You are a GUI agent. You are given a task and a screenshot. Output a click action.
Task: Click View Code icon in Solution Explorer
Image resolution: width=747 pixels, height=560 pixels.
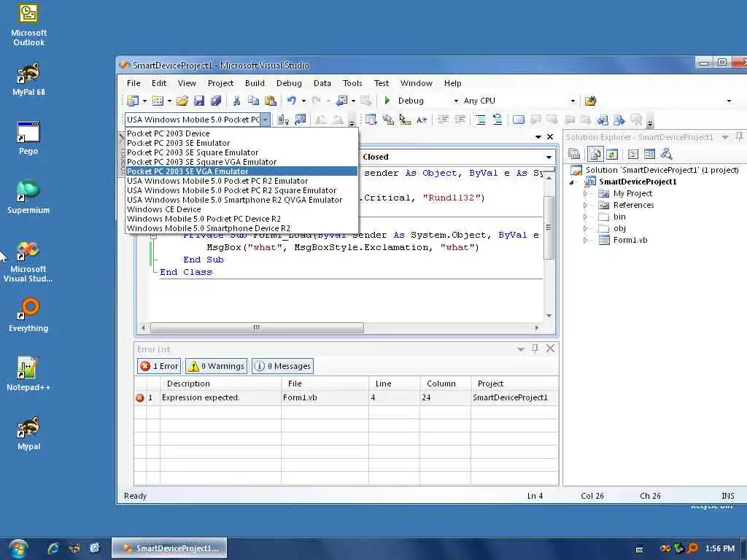633,154
